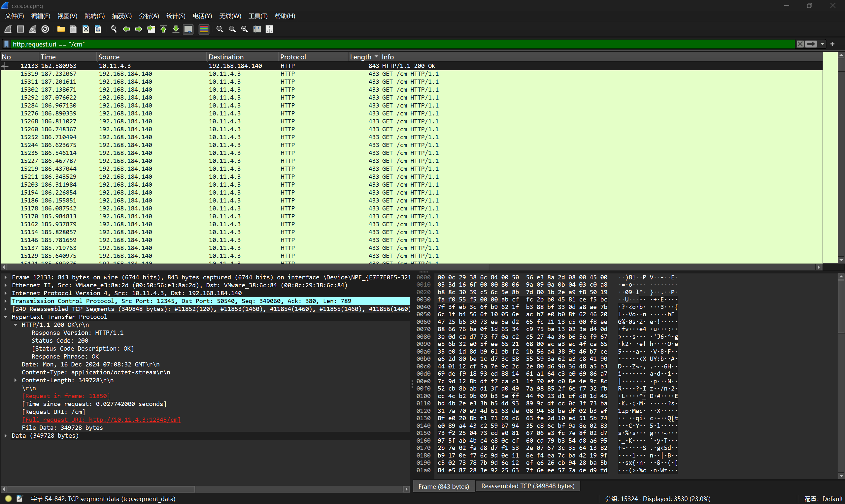Save this capture file
Viewport: 845px width, 504px height.
click(x=73, y=29)
